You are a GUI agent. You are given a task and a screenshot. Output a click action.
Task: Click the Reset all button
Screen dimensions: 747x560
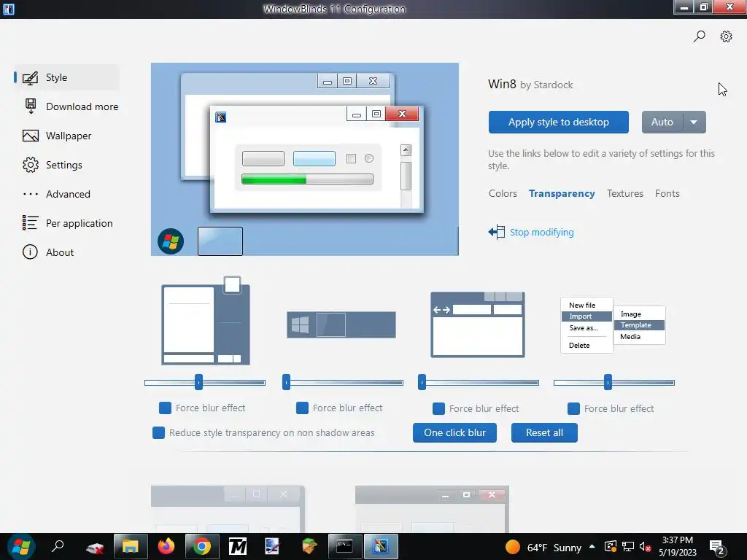[544, 433]
